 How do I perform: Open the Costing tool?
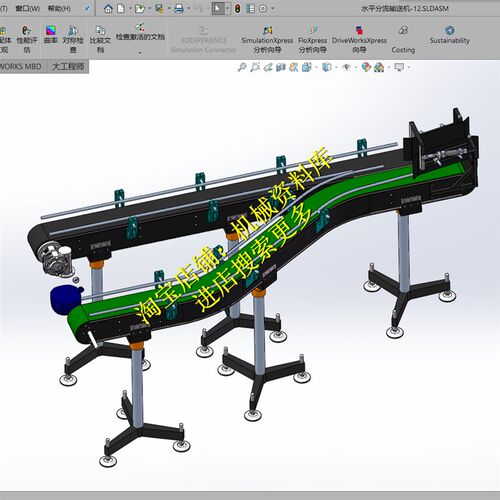pos(403,40)
